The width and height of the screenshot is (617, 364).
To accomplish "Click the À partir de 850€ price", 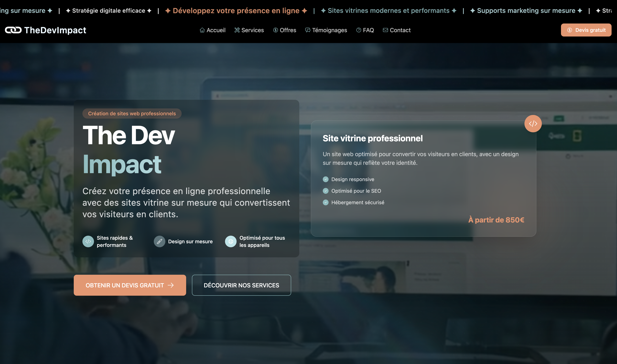I will pyautogui.click(x=496, y=220).
